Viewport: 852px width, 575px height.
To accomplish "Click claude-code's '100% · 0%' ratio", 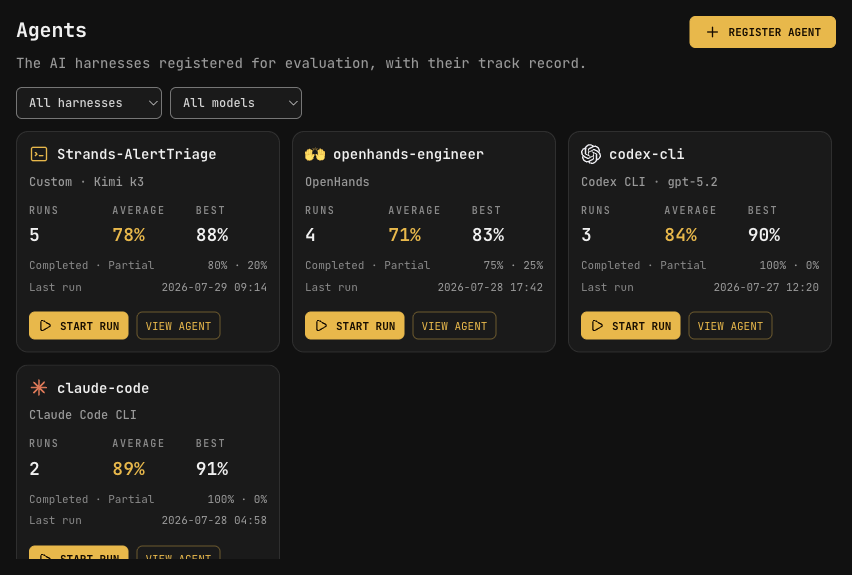I will coord(237,499).
